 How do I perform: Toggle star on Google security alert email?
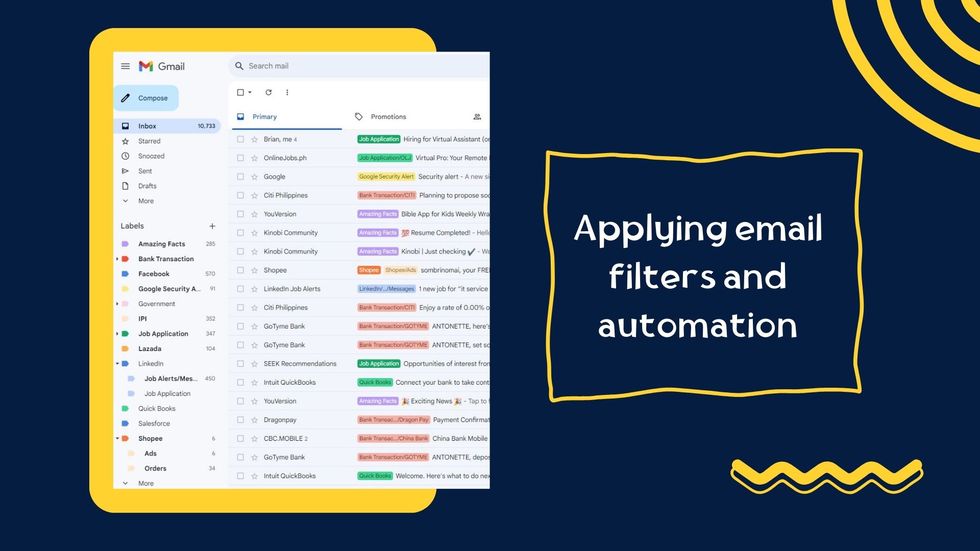[x=254, y=176]
